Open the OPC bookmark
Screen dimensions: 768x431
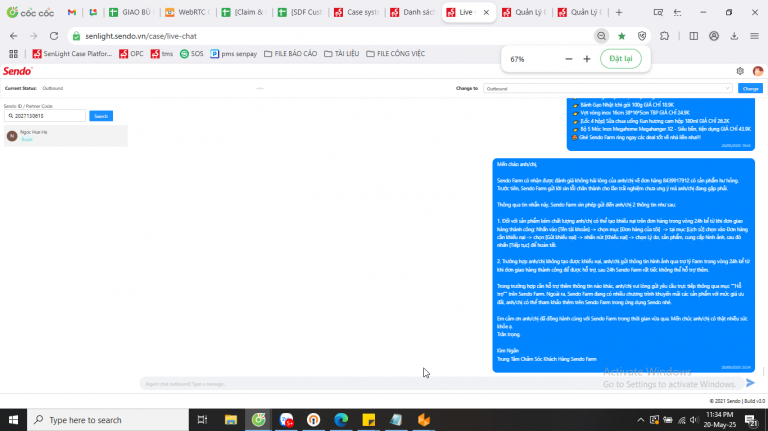(x=131, y=54)
